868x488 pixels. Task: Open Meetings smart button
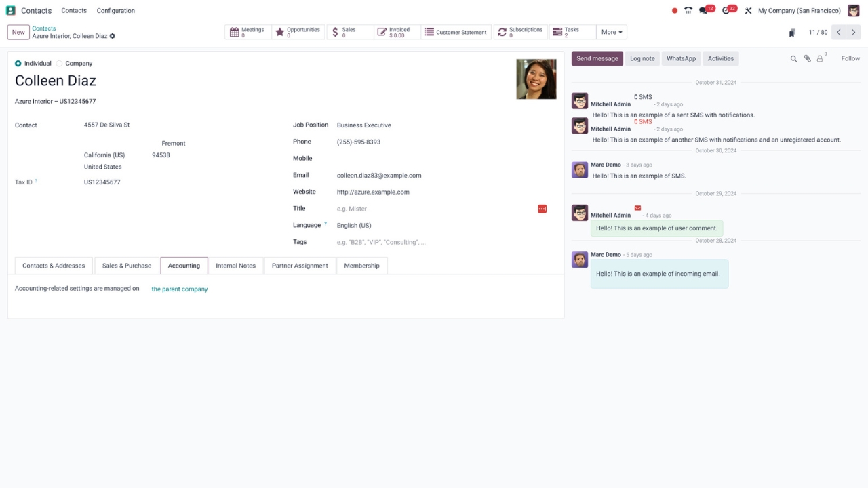tap(248, 32)
